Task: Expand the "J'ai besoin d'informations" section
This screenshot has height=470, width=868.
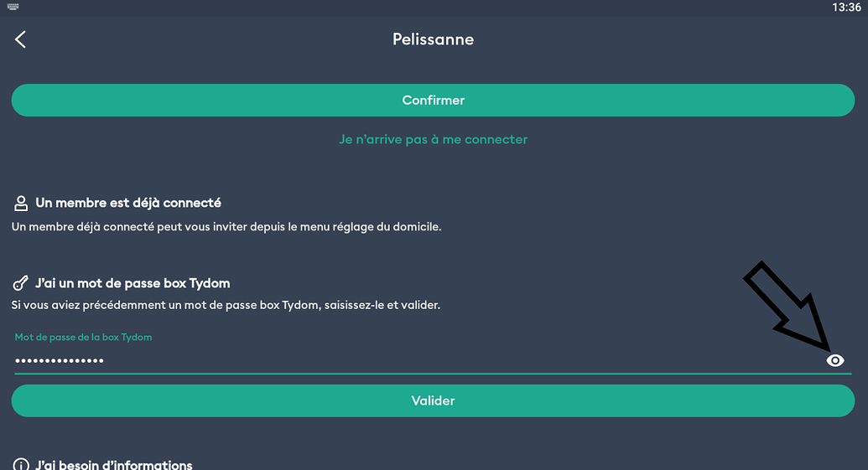Action: pos(114,465)
